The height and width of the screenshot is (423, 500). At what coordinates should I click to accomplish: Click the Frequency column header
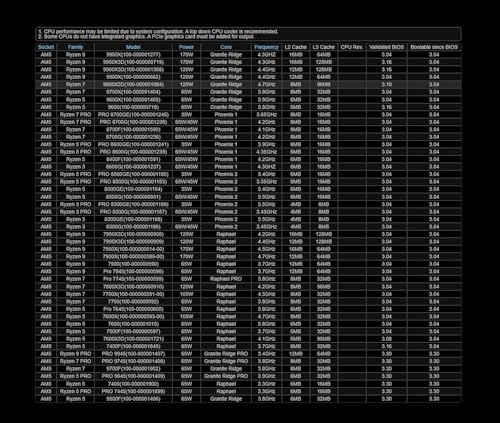coord(266,47)
